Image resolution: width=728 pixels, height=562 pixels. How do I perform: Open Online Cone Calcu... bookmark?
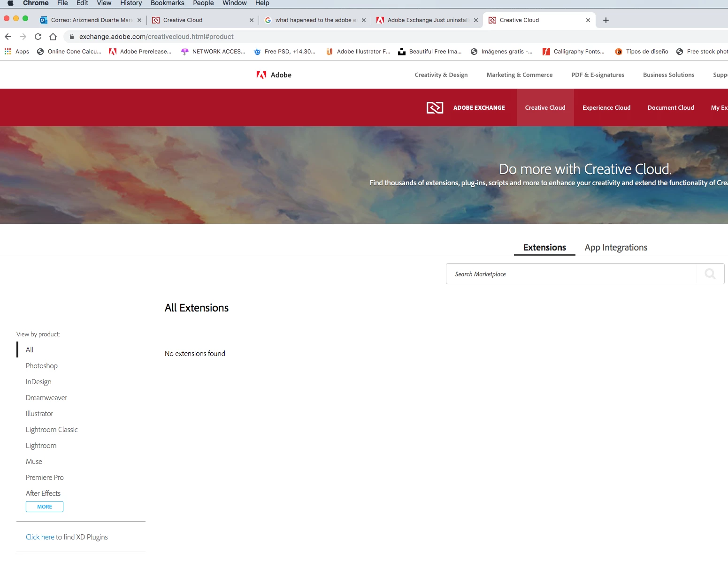point(69,52)
